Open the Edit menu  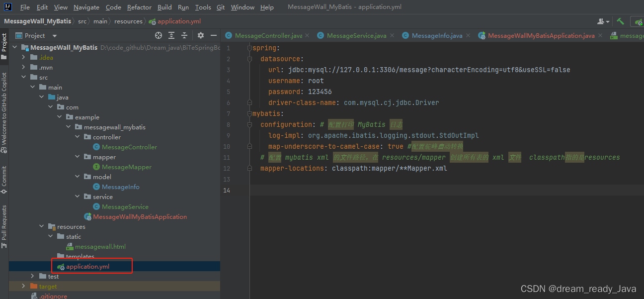click(42, 7)
